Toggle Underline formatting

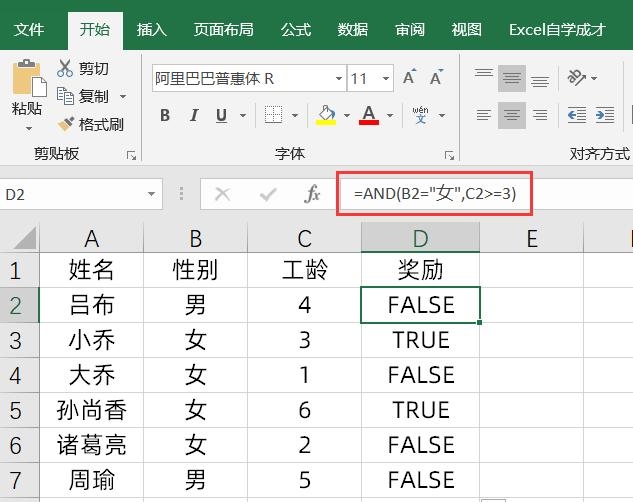point(221,115)
